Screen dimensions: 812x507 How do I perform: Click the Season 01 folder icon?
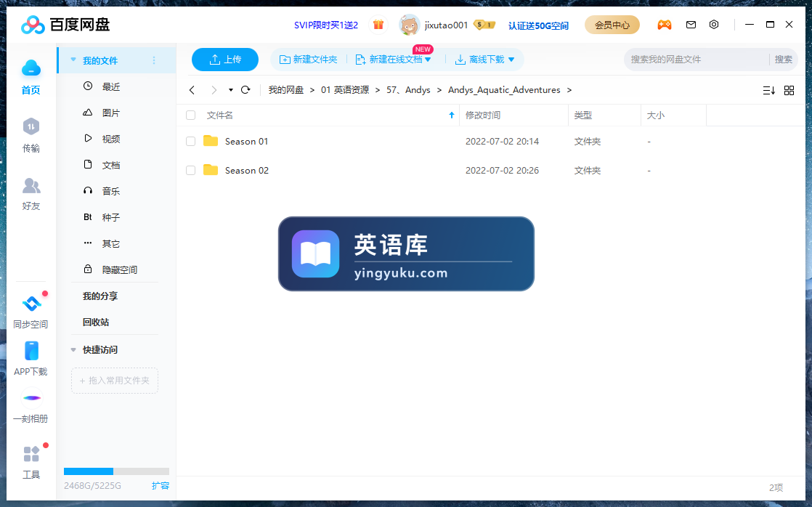210,141
